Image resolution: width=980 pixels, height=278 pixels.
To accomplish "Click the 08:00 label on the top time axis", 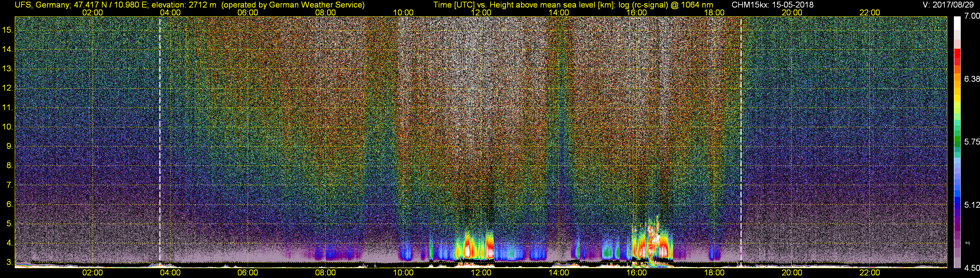I will (326, 12).
